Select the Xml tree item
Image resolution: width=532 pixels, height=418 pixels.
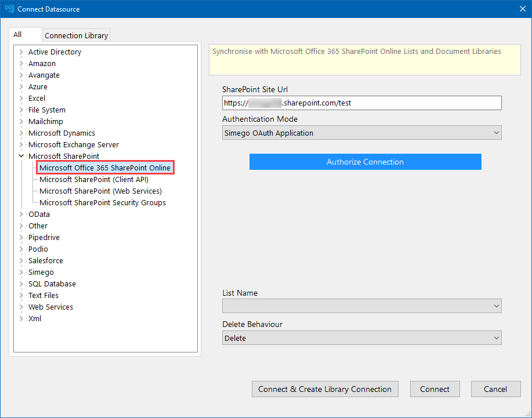tap(35, 319)
